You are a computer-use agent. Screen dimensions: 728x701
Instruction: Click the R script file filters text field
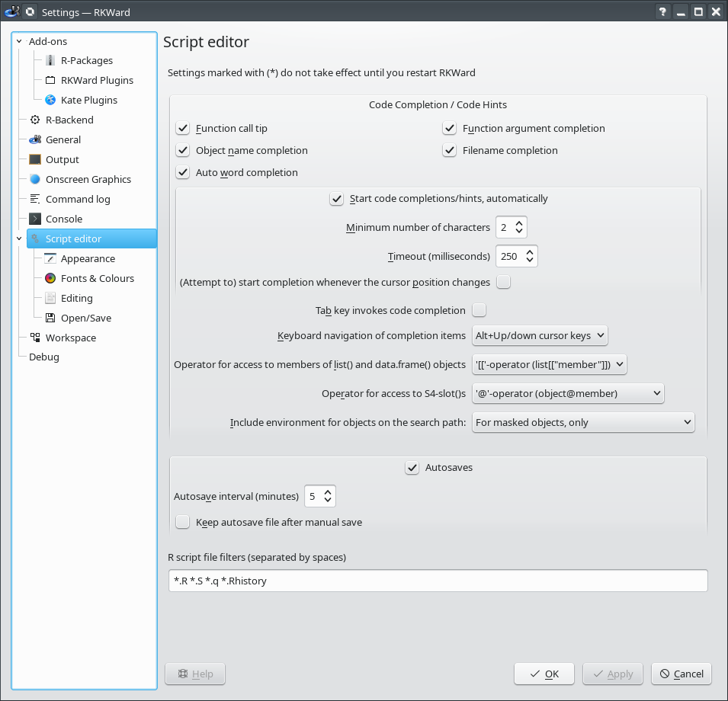pyautogui.click(x=438, y=581)
